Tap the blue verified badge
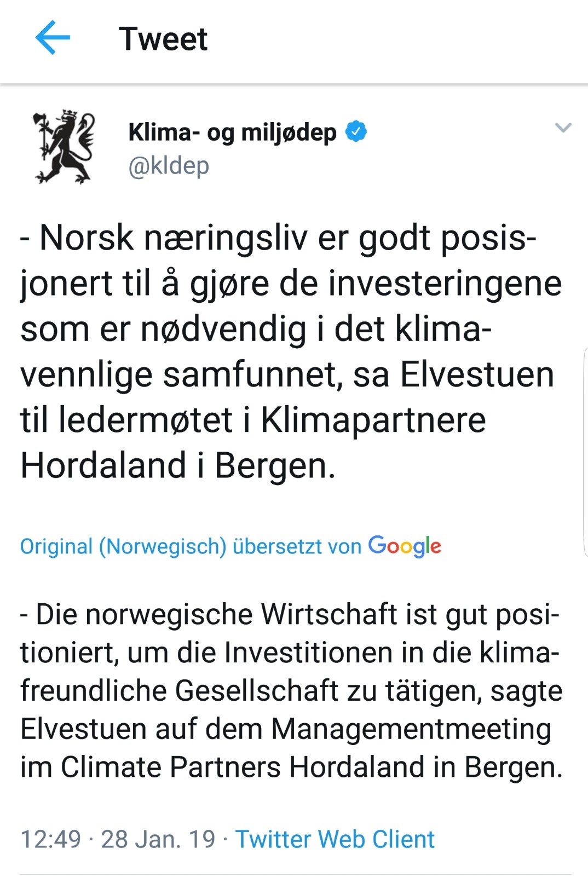This screenshot has width=588, height=883. click(356, 131)
